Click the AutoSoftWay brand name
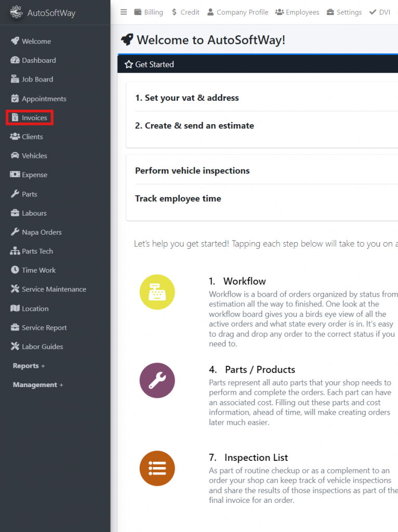398x532 pixels. 51,13
